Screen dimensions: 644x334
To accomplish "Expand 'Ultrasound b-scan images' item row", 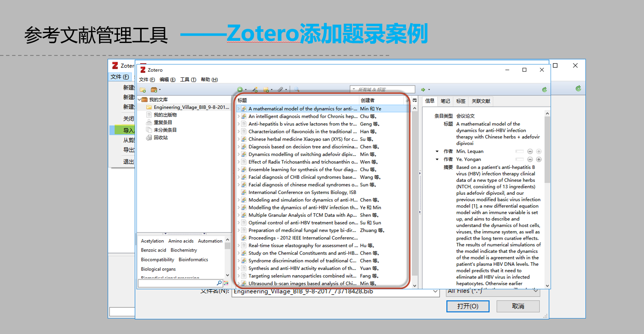I will [238, 284].
